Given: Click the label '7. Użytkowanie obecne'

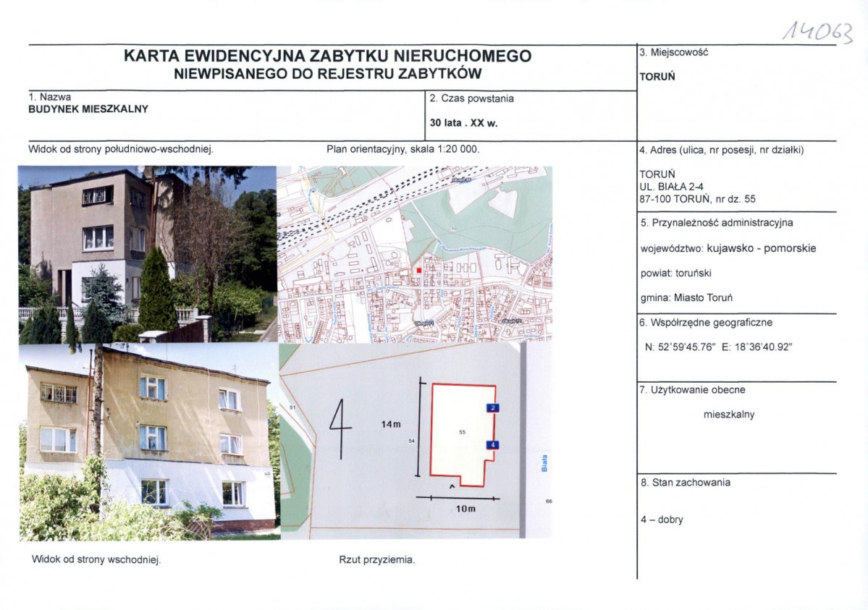Looking at the screenshot, I should 693,390.
